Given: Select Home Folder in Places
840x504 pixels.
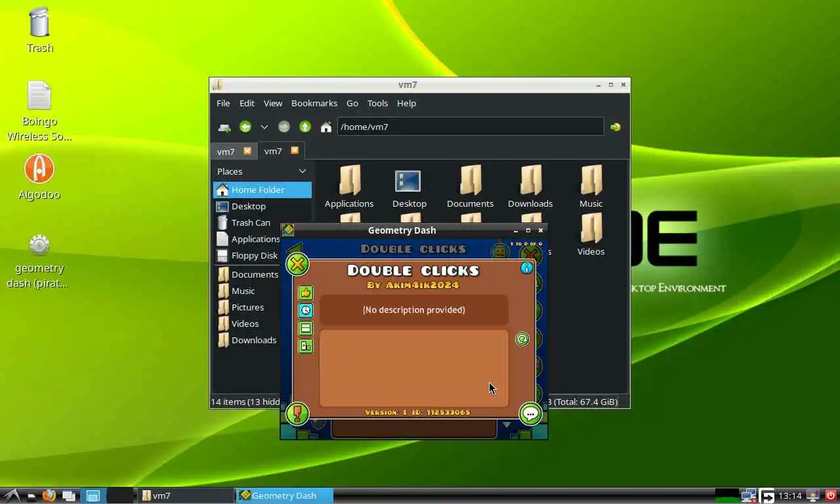Looking at the screenshot, I should coord(262,190).
